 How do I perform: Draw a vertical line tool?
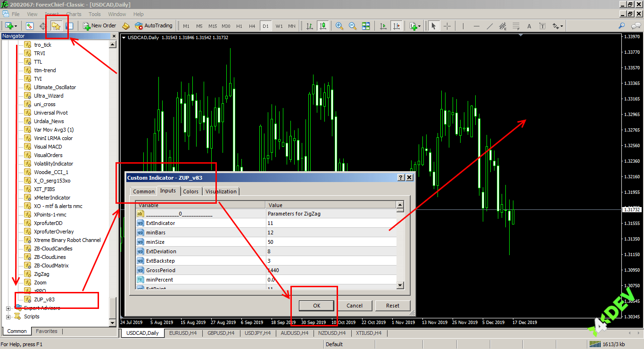pyautogui.click(x=463, y=26)
